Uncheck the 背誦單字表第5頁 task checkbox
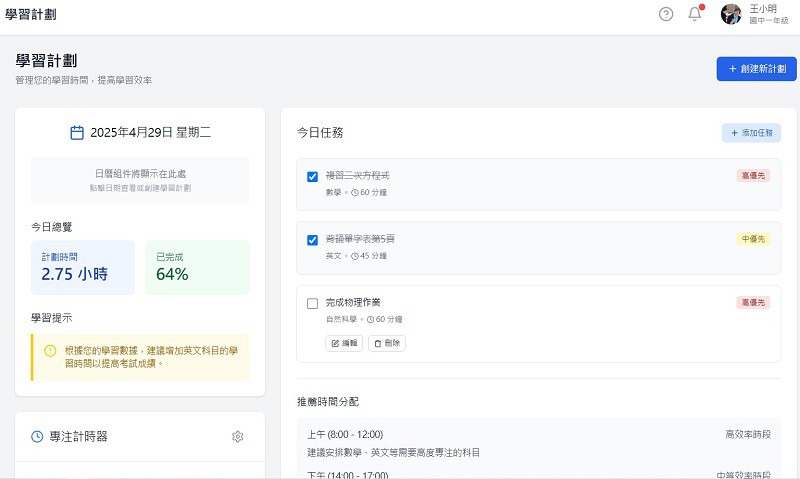 pyautogui.click(x=312, y=240)
